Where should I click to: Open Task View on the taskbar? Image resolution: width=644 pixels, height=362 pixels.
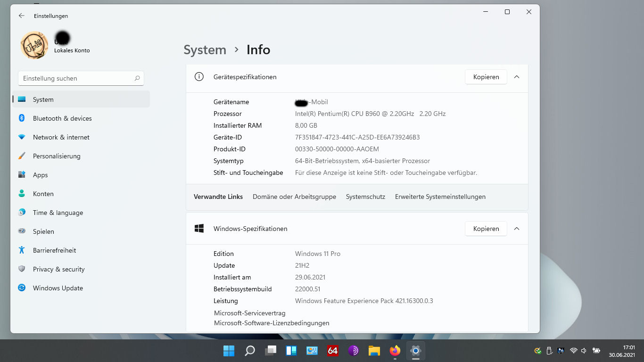click(271, 351)
